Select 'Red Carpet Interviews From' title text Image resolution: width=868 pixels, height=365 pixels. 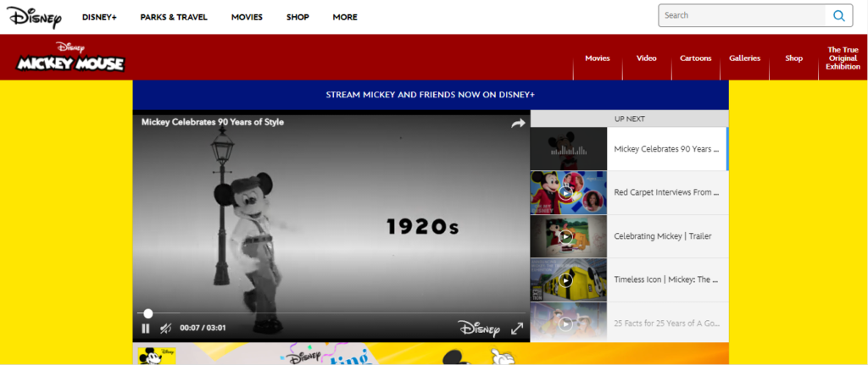click(666, 192)
